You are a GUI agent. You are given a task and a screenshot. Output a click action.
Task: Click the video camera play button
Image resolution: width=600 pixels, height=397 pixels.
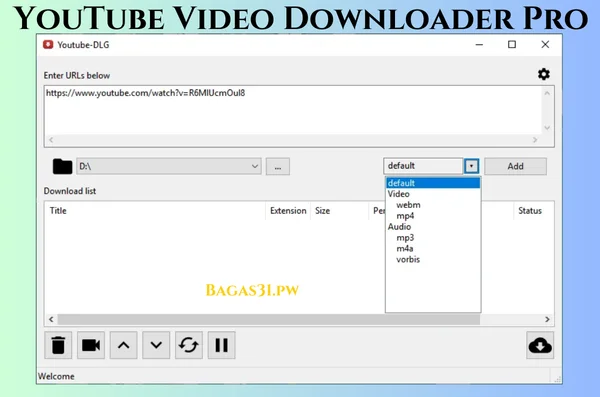coord(91,345)
